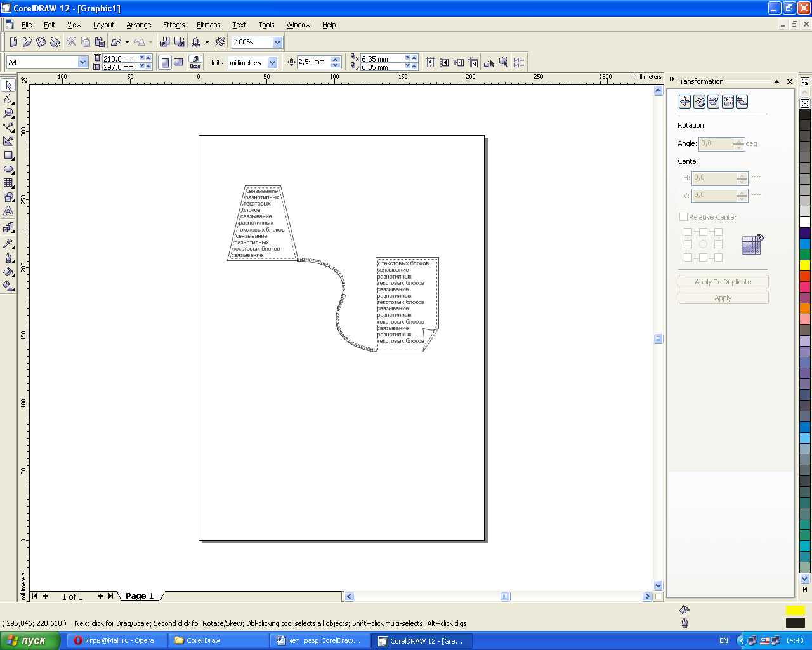
Task: Pick the yellow swatch in palette
Action: tap(805, 265)
